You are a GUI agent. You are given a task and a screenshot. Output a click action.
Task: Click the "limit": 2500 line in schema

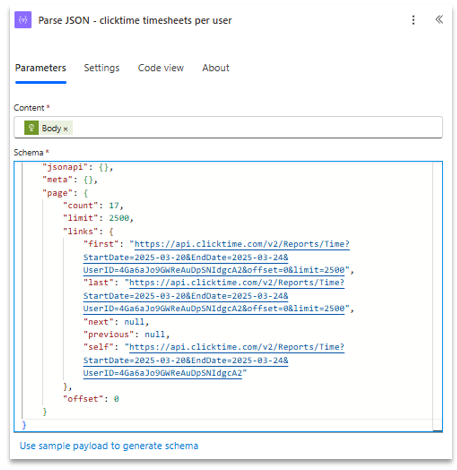[98, 218]
